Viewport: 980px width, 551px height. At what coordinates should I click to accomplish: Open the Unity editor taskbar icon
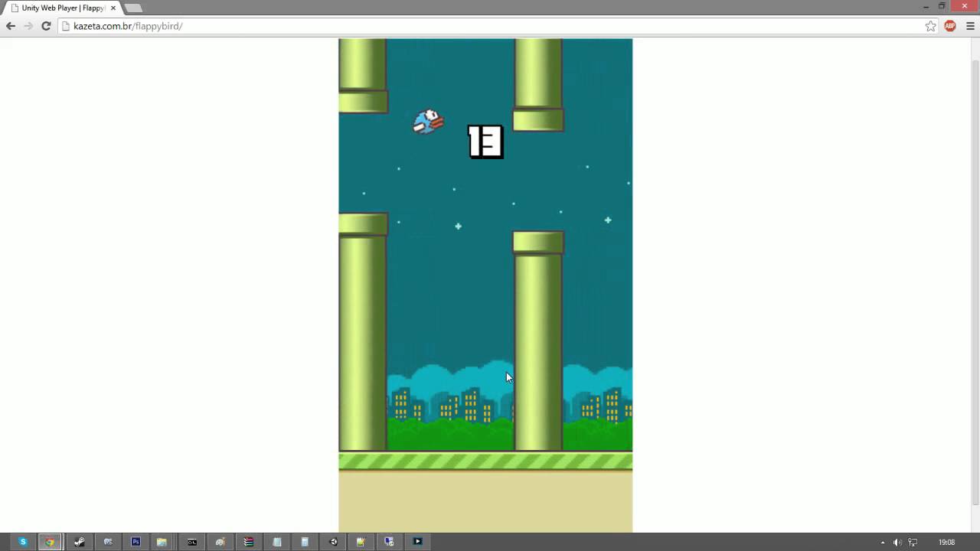click(333, 542)
